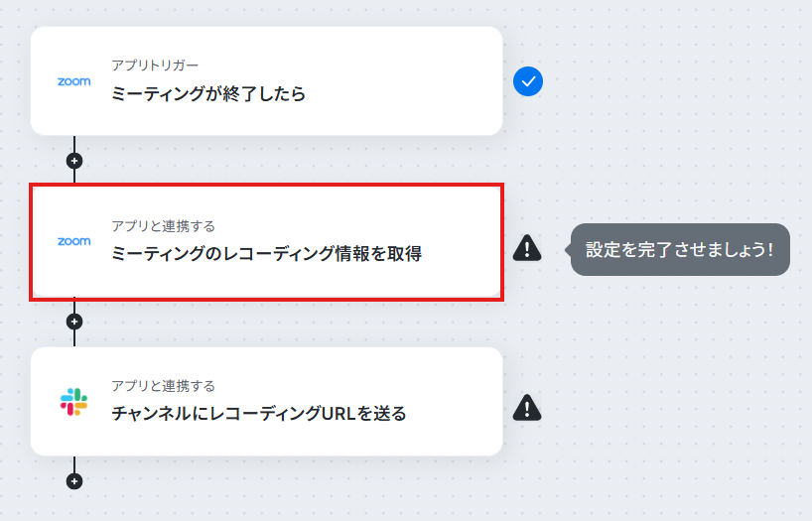This screenshot has width=812, height=521.
Task: Open the チャンネルにレコーディングURLを送る step
Action: [266, 401]
